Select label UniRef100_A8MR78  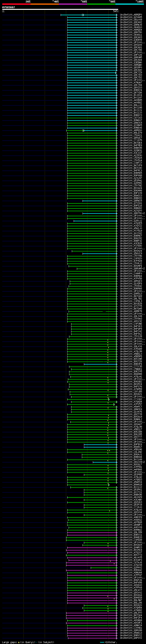[131, 311]
